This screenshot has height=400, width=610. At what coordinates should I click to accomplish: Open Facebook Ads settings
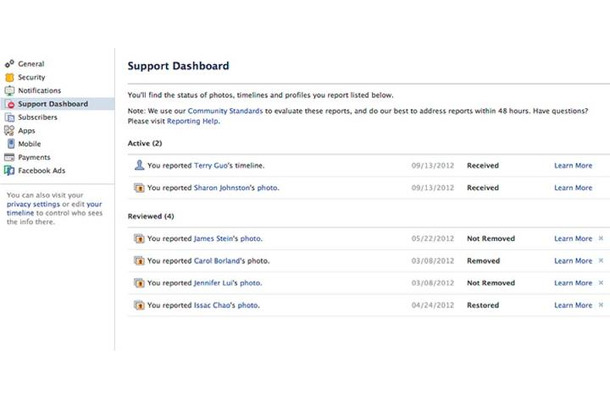coord(41,170)
